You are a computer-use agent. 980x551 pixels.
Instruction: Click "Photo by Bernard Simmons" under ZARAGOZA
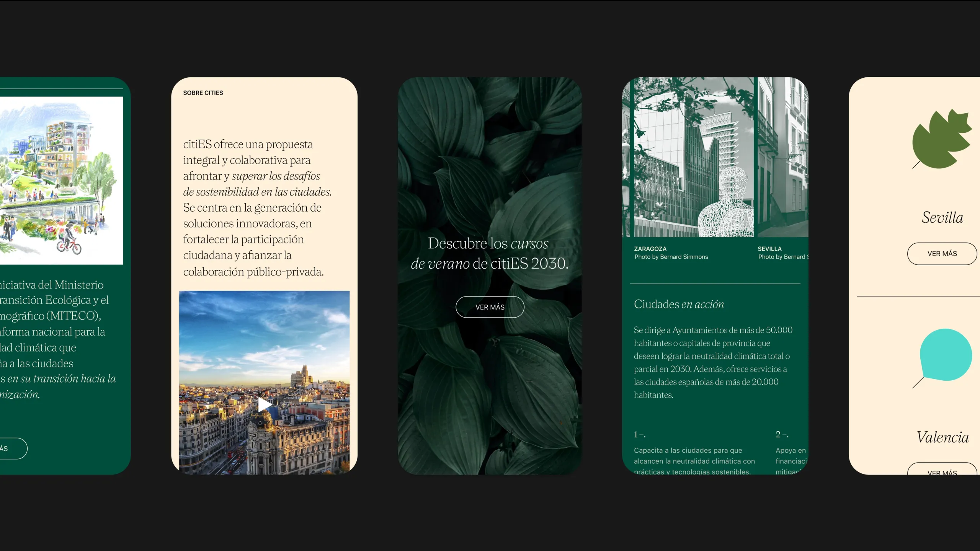click(x=671, y=257)
